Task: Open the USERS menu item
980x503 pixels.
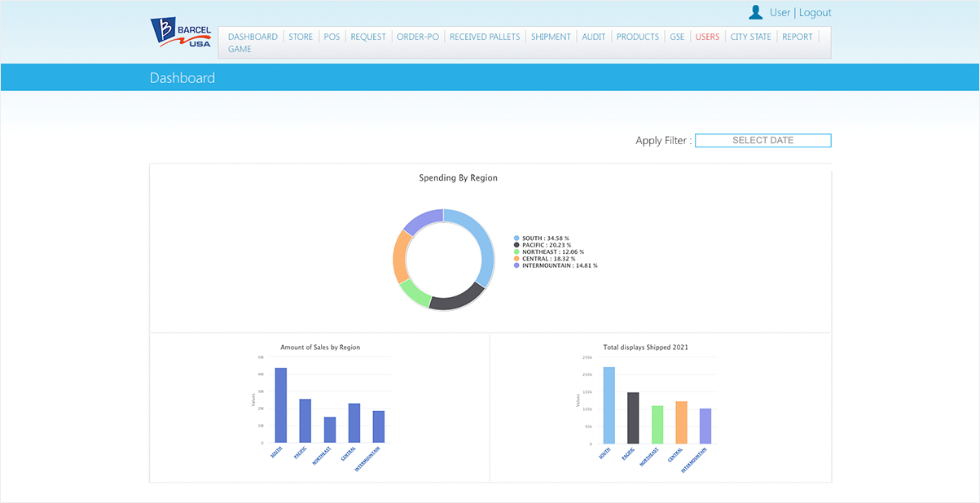Action: click(x=707, y=37)
